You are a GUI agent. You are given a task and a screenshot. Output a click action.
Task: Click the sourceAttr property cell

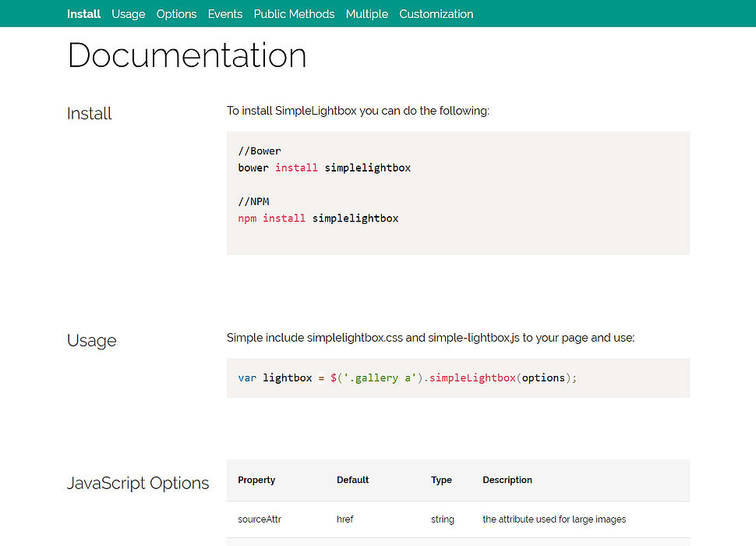point(260,519)
